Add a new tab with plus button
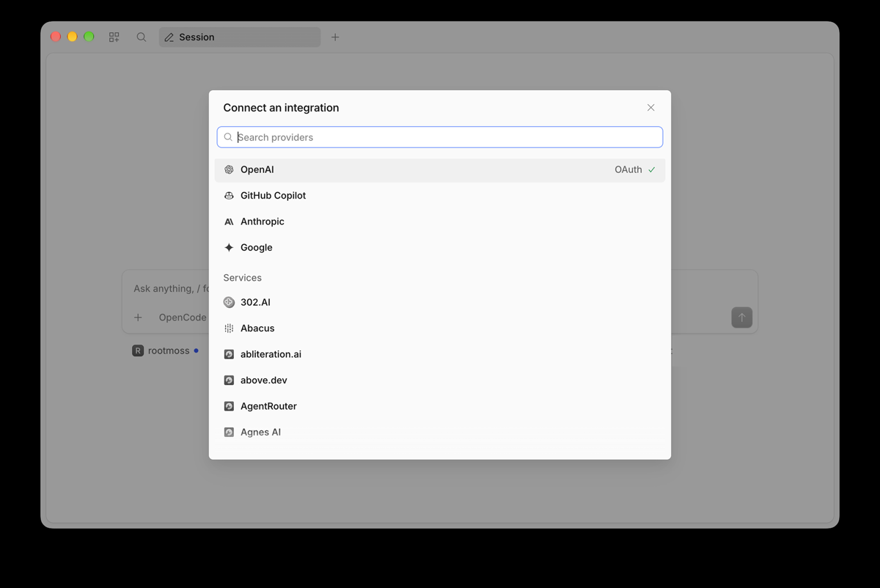This screenshot has width=880, height=588. coord(335,37)
